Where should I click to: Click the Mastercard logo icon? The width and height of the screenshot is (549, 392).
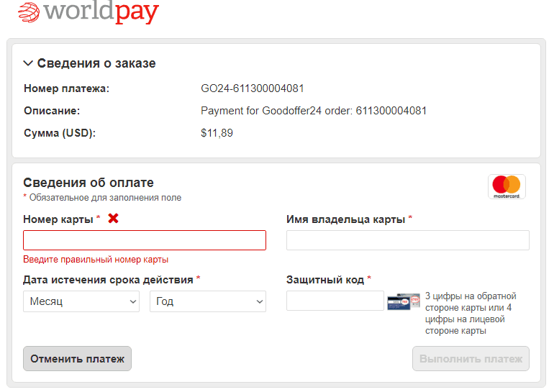point(507,187)
